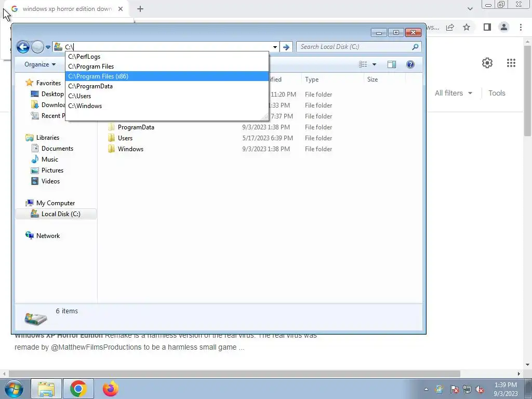The width and height of the screenshot is (532, 399).
Task: Click the Users folder icon
Action: (x=111, y=138)
